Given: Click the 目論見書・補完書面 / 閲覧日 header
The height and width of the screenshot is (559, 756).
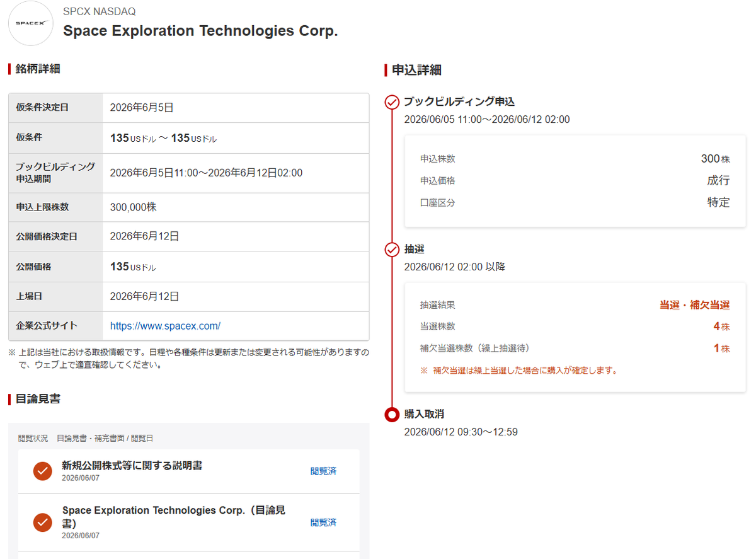Looking at the screenshot, I should 105,438.
